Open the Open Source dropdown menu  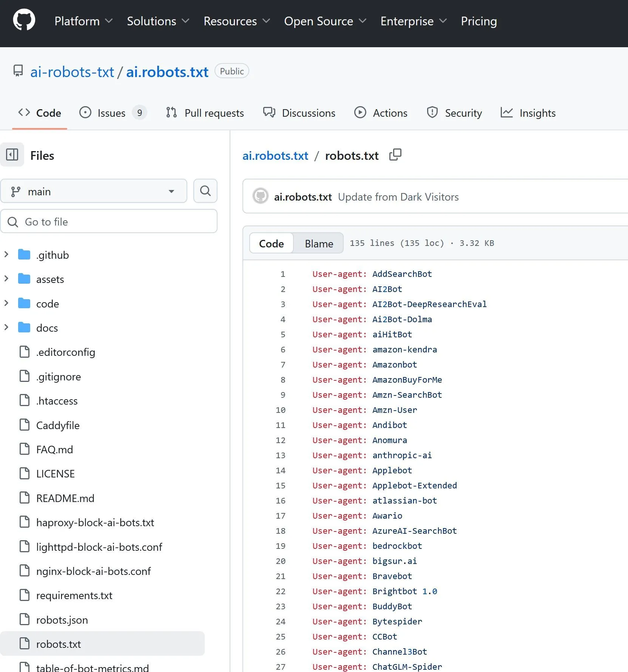[325, 21]
